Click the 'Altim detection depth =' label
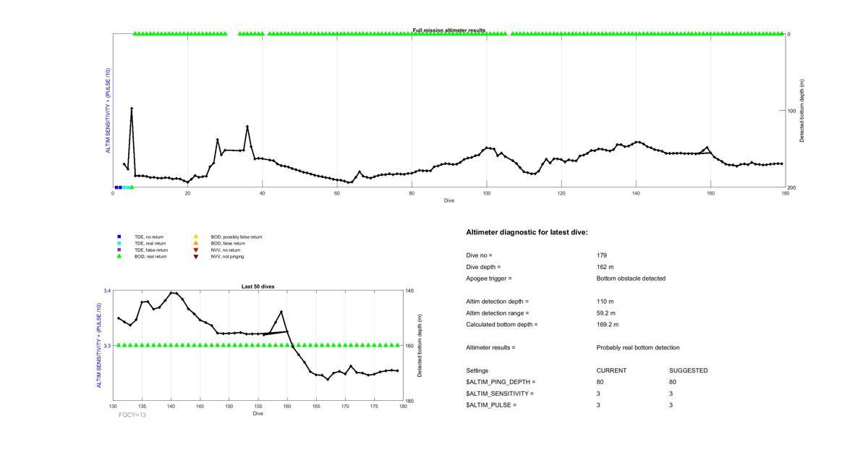Screen dimensions: 868x450 point(498,302)
